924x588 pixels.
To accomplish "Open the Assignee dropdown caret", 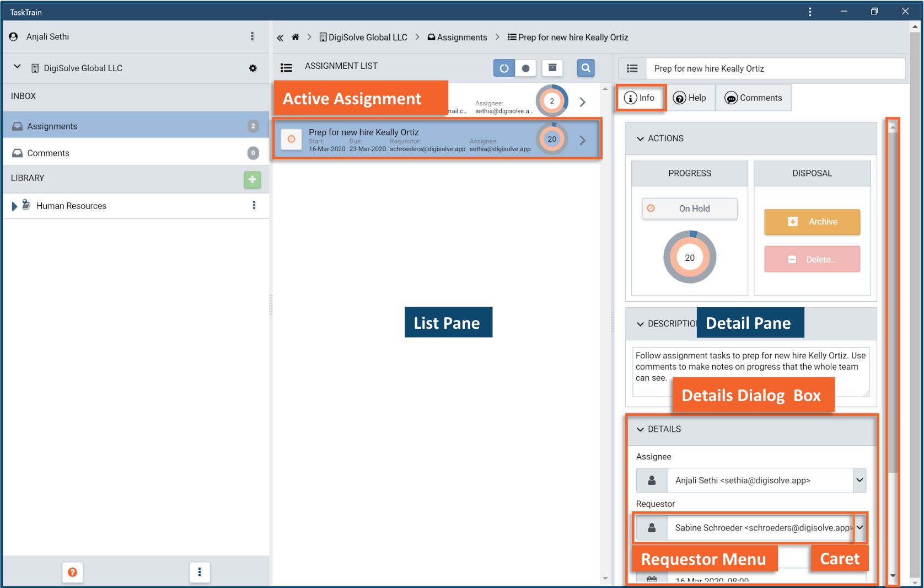I will point(859,480).
